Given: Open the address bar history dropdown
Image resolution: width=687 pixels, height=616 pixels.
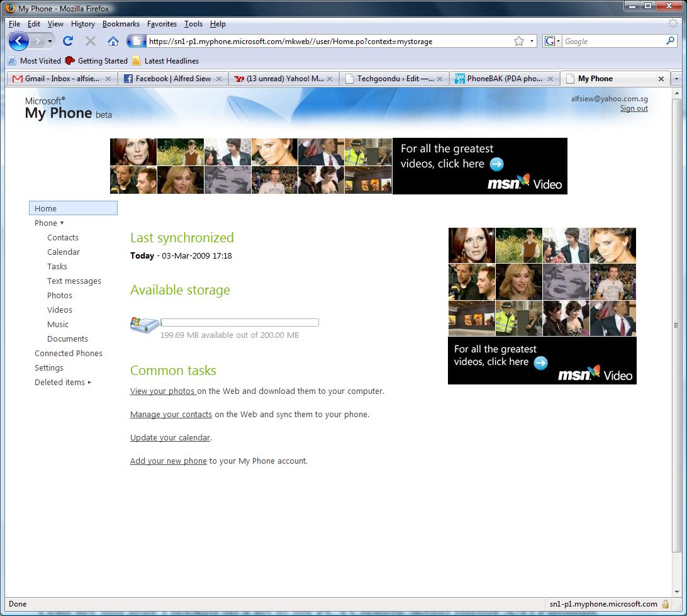Looking at the screenshot, I should tap(532, 41).
